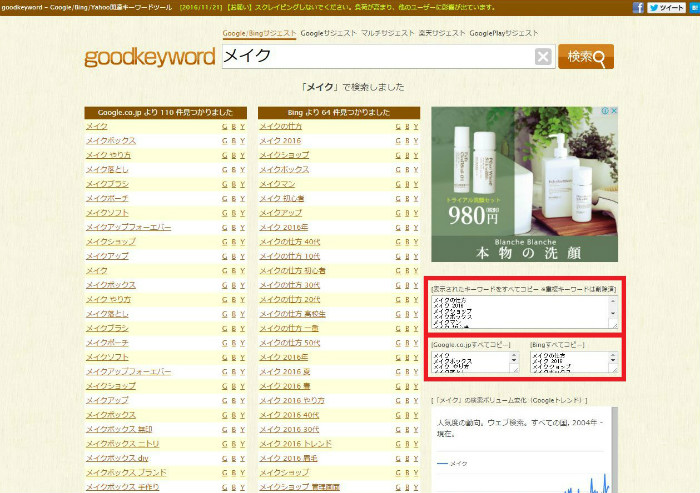Viewport: 700px width, 493px height.
Task: Open Bing keyword メイクの仕方 一重
Action: click(289, 328)
